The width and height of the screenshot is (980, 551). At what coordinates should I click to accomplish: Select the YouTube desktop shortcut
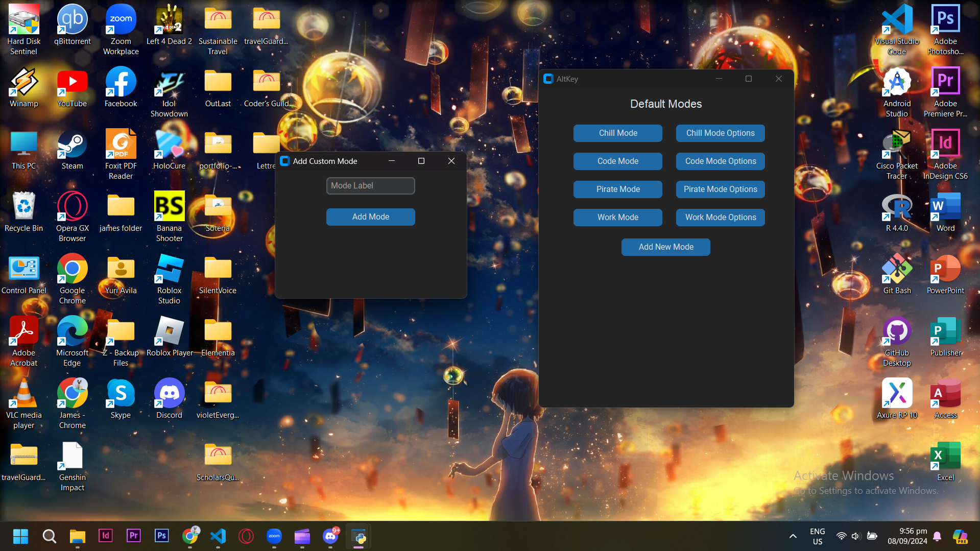(x=73, y=87)
